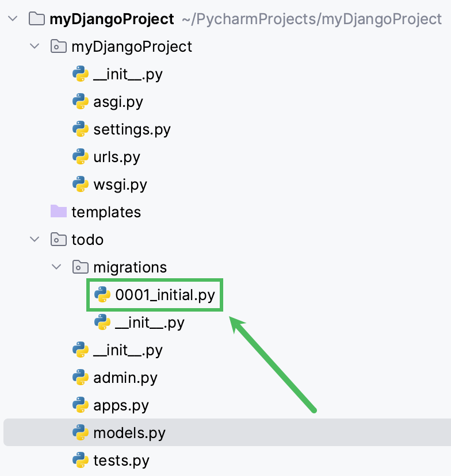Screen dimensions: 451x476
Task: Click the templates folder icon
Action: (59, 212)
